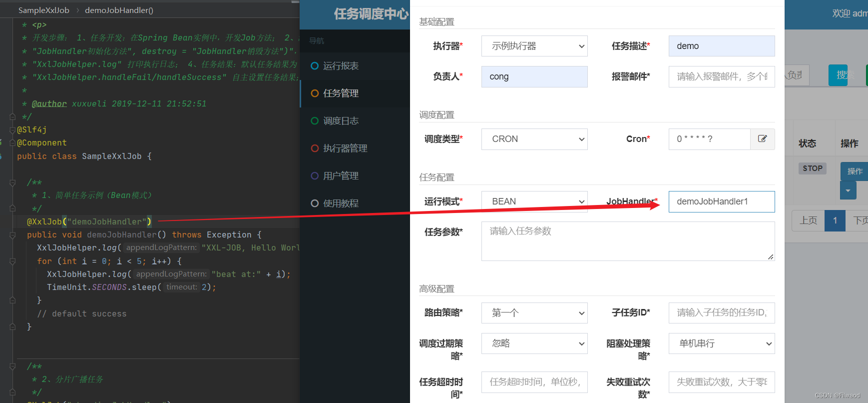Click the 负责人 field containing cong

pyautogui.click(x=534, y=76)
